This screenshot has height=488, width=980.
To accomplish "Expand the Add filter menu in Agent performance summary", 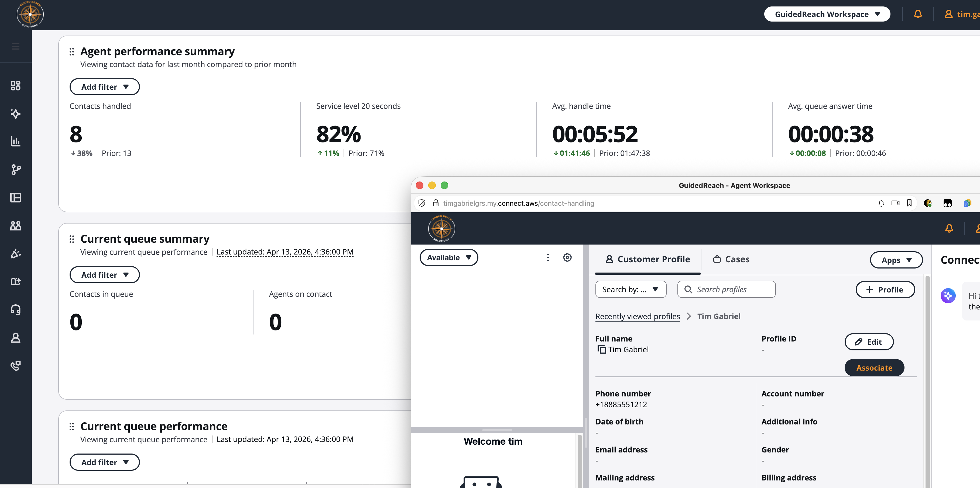I will [104, 87].
